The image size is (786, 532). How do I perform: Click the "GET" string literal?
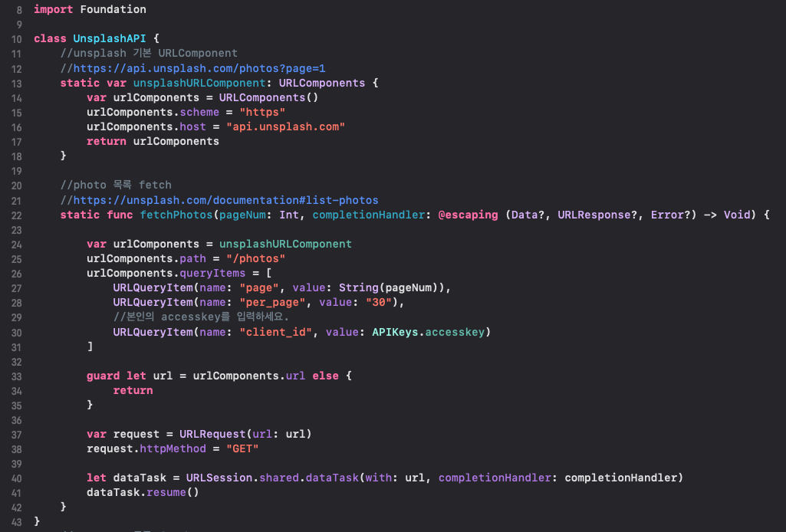(x=242, y=449)
